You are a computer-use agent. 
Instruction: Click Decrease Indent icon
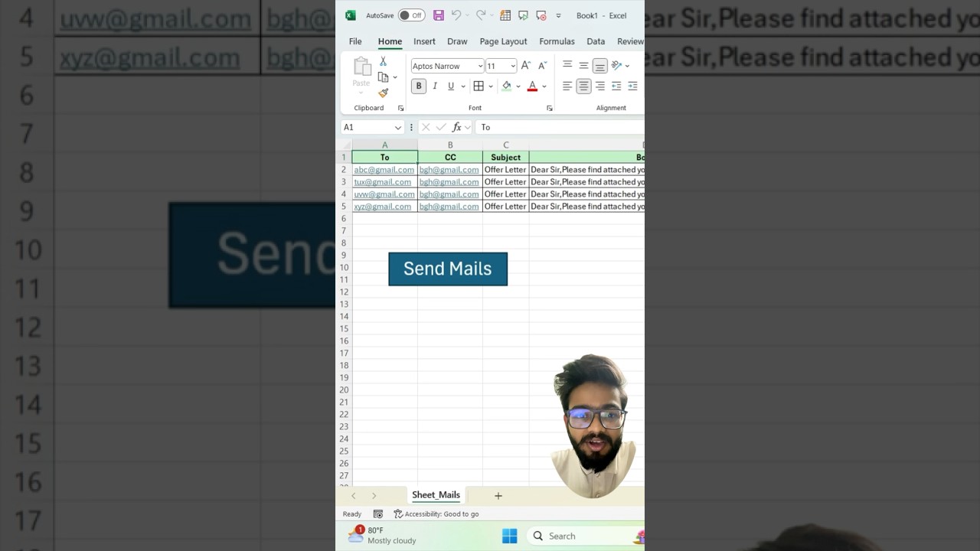[x=616, y=86]
